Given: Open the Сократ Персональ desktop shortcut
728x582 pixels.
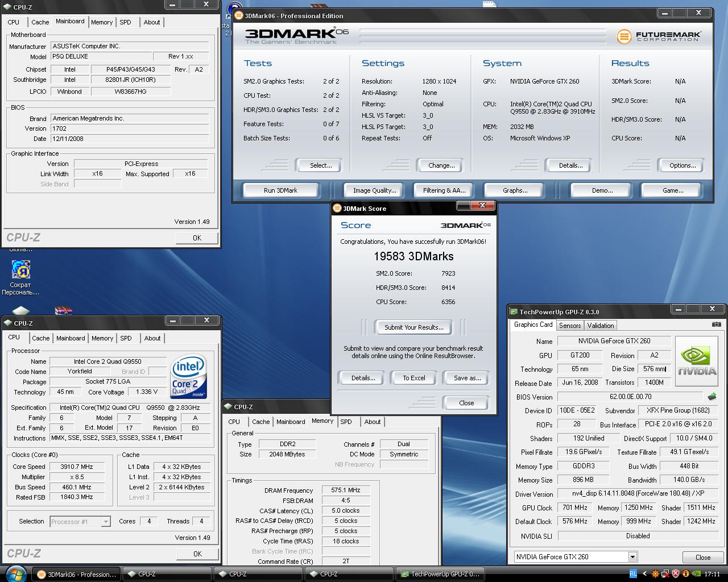Looking at the screenshot, I should click(x=20, y=277).
